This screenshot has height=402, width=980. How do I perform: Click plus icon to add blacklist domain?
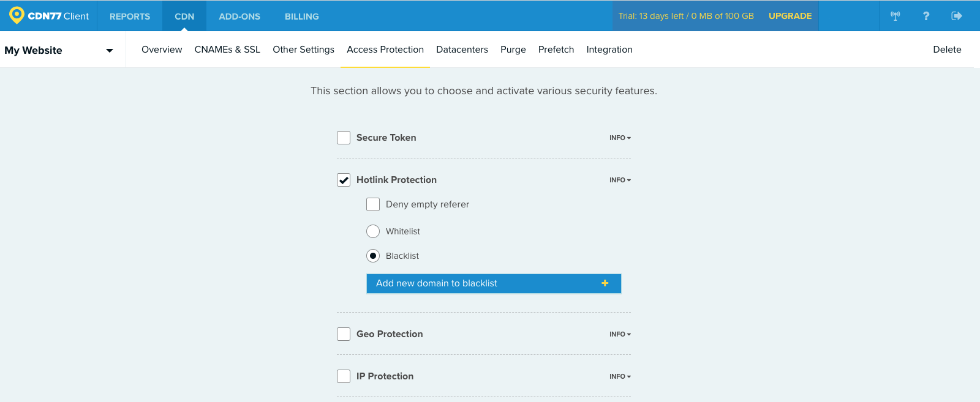[605, 283]
